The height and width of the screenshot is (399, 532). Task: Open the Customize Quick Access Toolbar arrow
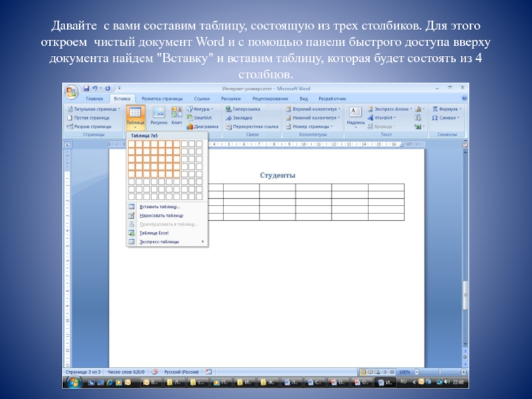119,88
